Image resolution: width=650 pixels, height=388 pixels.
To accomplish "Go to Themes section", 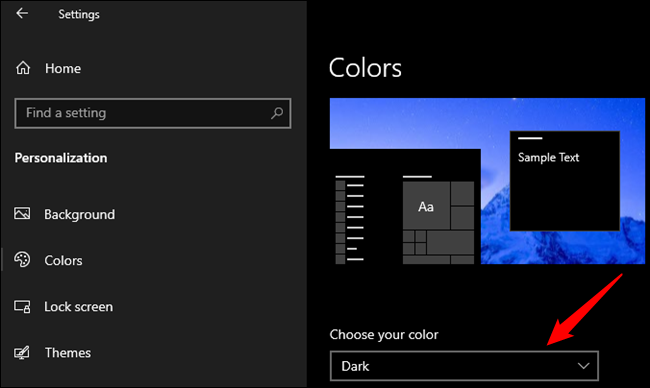I will (68, 353).
